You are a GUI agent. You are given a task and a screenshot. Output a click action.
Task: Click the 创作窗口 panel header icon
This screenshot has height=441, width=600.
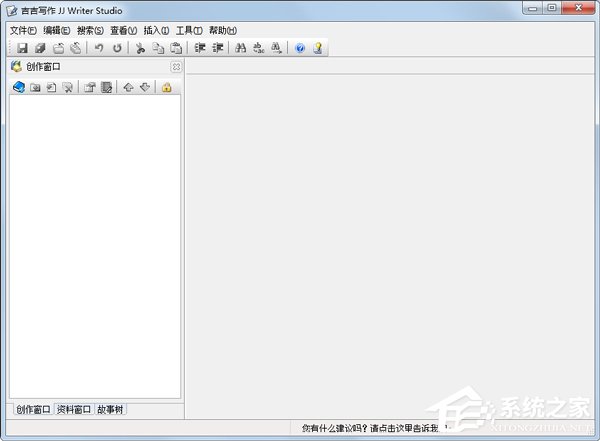click(x=16, y=67)
